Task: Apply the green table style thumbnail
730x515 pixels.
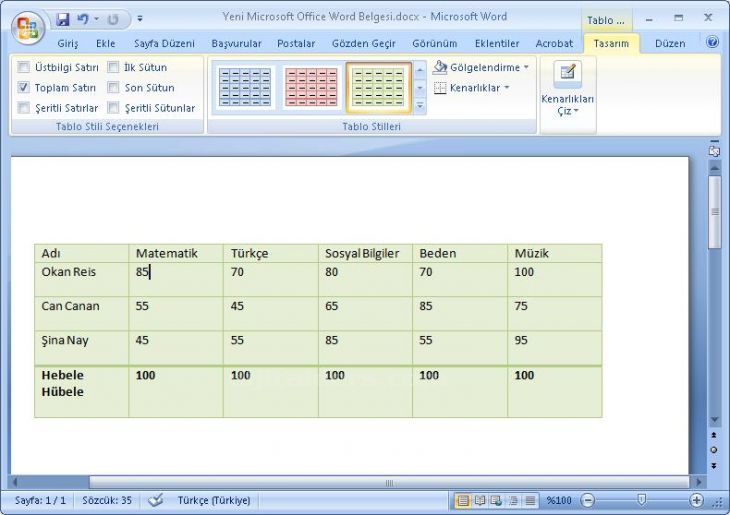Action: tap(379, 88)
